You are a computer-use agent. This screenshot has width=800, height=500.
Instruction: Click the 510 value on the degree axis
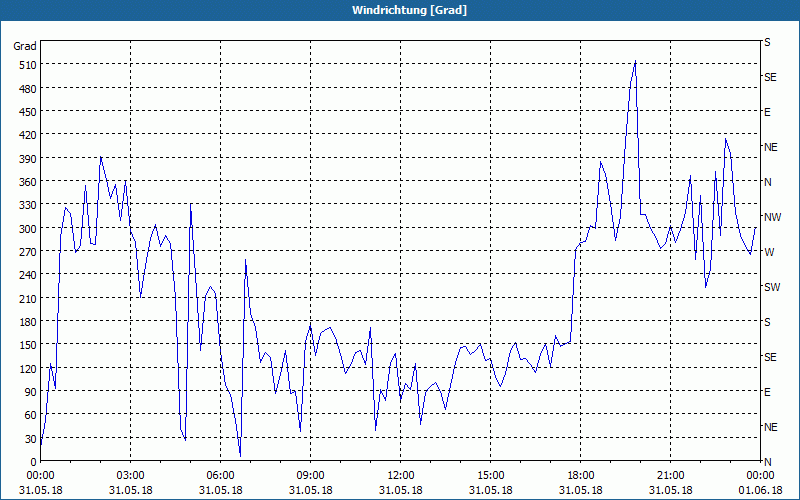click(28, 65)
